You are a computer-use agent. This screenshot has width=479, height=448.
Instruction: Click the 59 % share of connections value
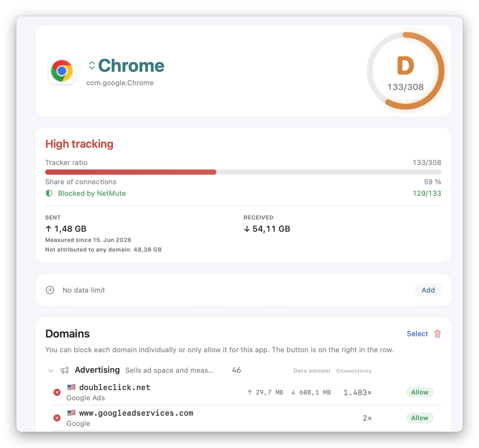pyautogui.click(x=433, y=182)
